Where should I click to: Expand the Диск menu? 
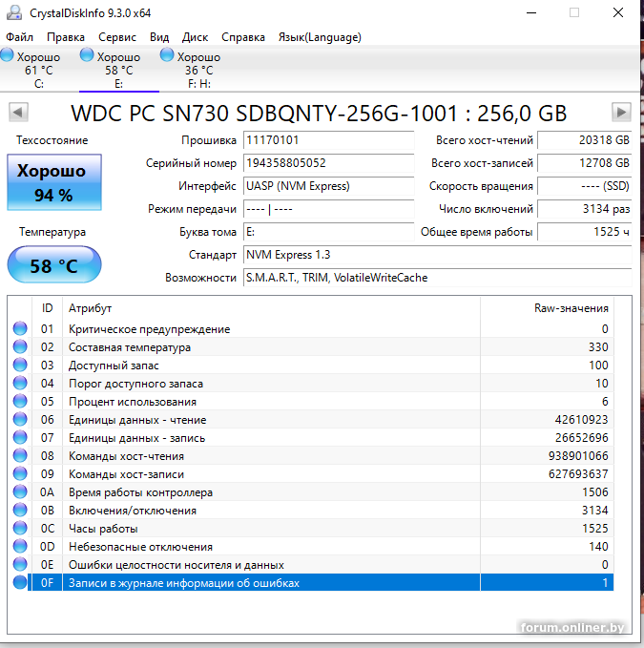195,37
